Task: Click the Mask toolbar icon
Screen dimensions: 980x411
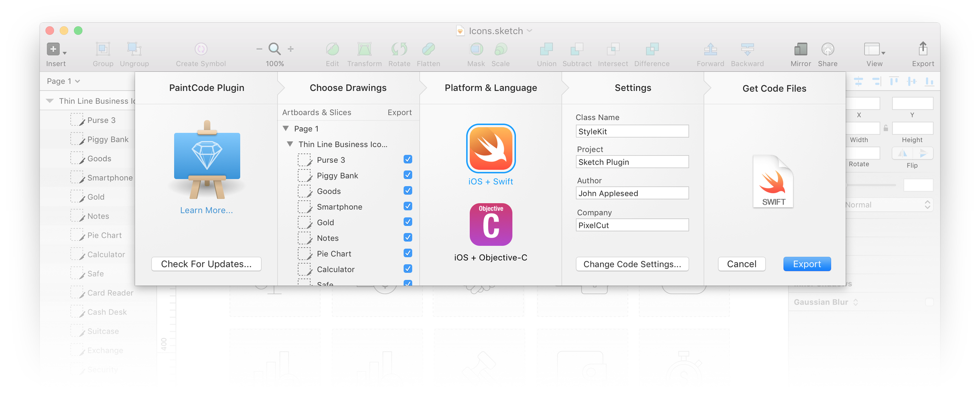Action: (x=476, y=49)
